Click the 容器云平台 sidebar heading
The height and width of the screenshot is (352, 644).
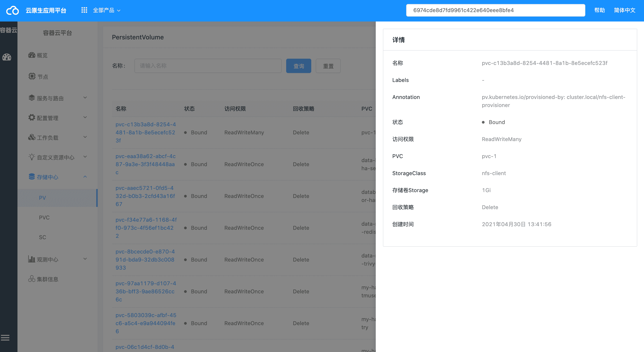coord(57,33)
